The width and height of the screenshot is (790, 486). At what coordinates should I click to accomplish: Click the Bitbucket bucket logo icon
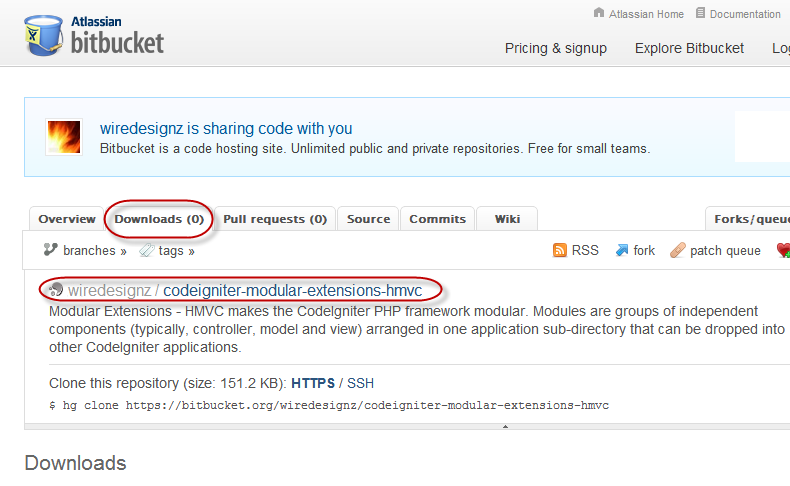(44, 35)
